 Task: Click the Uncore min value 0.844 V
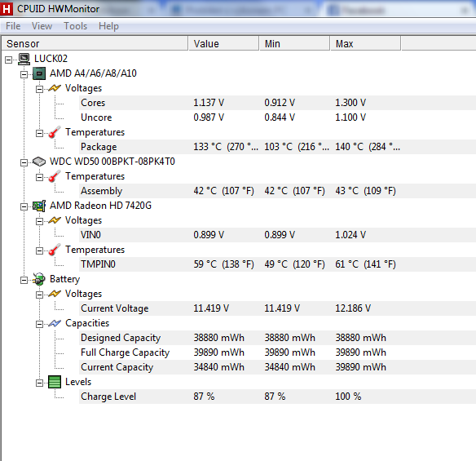[280, 117]
